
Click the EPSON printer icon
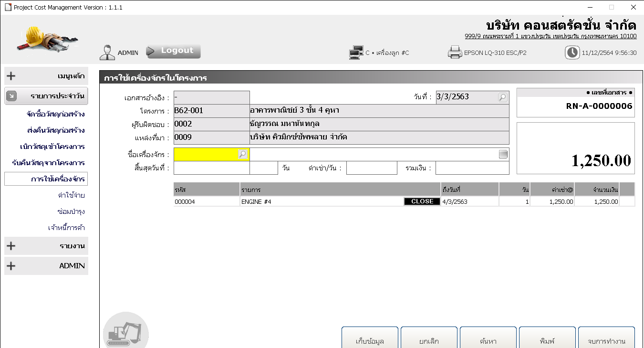point(455,53)
